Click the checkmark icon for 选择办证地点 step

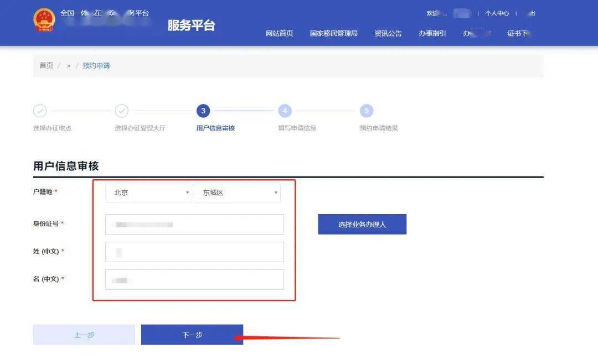point(40,111)
